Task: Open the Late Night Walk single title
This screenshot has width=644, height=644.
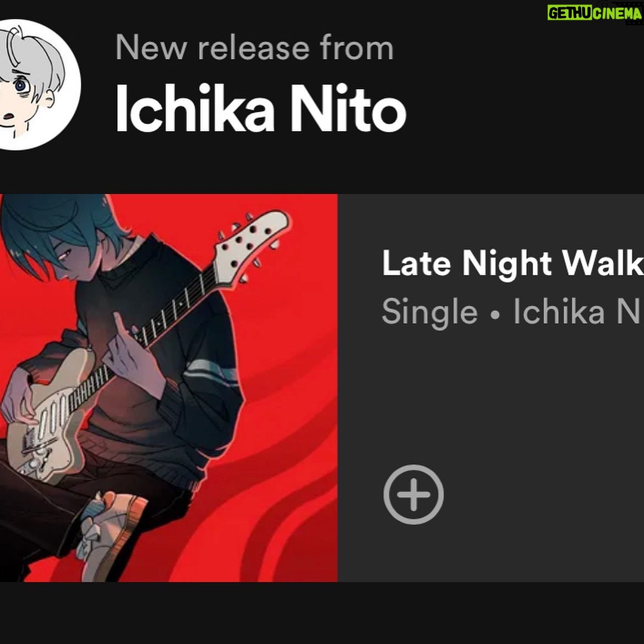Action: (512, 264)
